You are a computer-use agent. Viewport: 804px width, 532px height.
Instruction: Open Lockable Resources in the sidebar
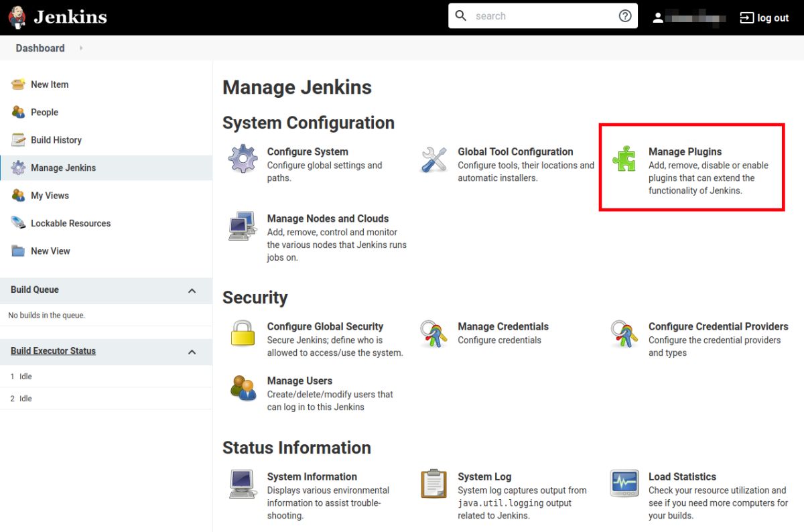[70, 223]
